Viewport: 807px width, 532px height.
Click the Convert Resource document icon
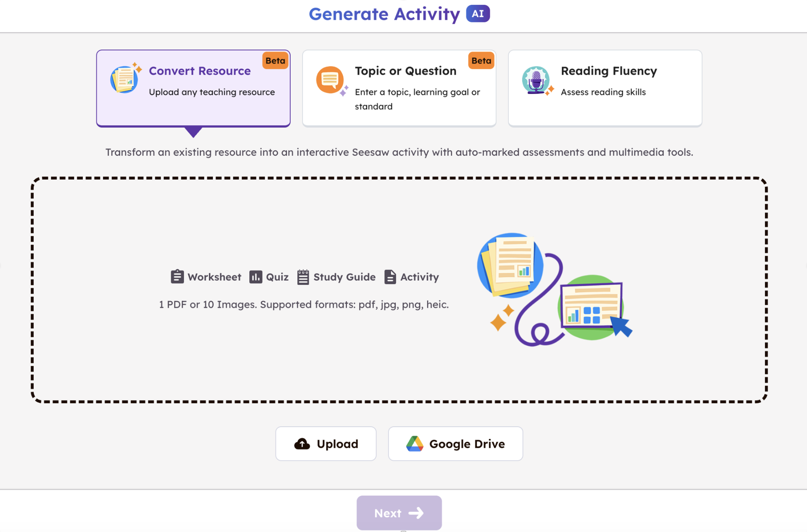125,79
